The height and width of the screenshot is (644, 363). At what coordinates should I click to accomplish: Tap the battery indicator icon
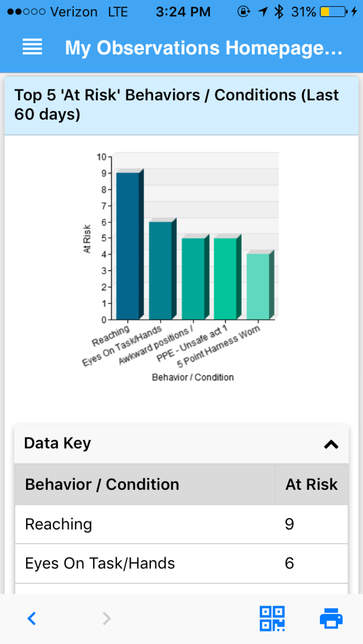(334, 12)
